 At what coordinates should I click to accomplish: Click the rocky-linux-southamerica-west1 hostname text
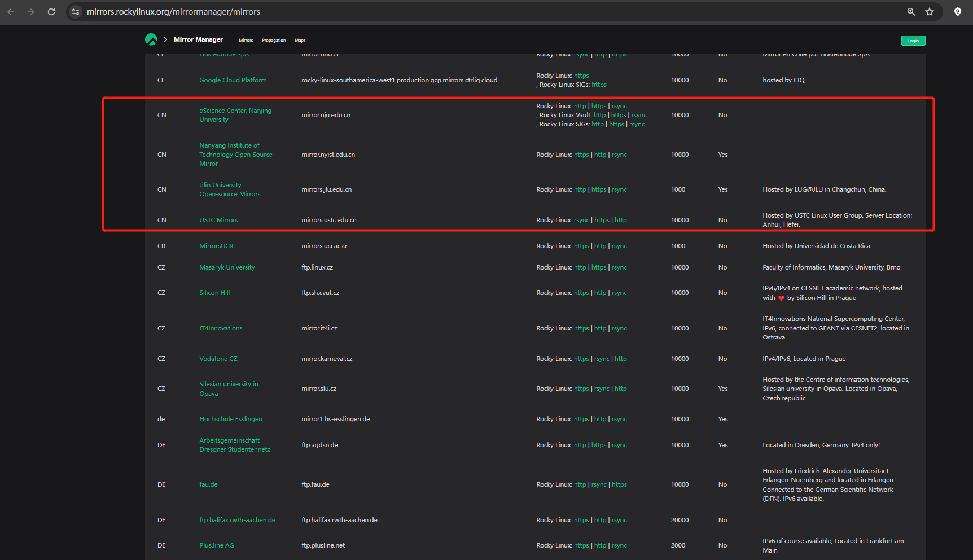pyautogui.click(x=399, y=80)
